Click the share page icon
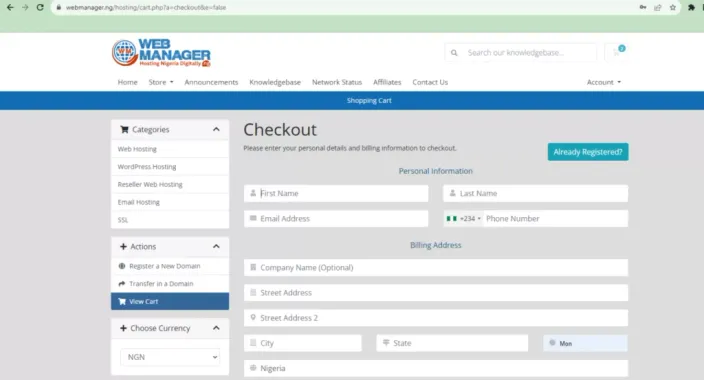The height and width of the screenshot is (380, 704). click(x=658, y=7)
